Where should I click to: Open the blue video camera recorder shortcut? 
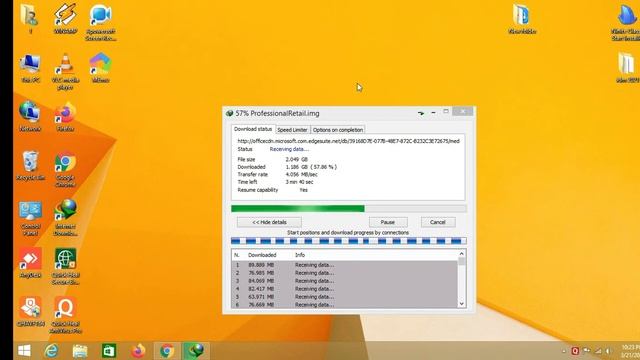pyautogui.click(x=100, y=22)
